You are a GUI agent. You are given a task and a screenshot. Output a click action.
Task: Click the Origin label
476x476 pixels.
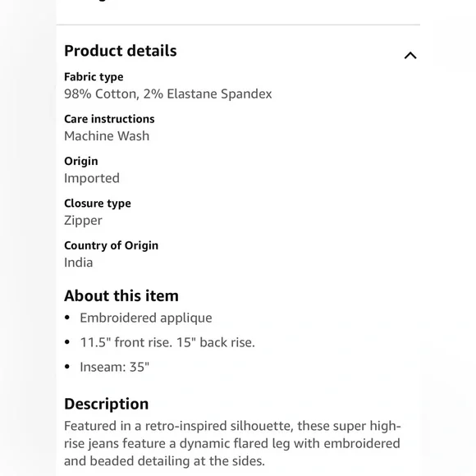tap(81, 161)
